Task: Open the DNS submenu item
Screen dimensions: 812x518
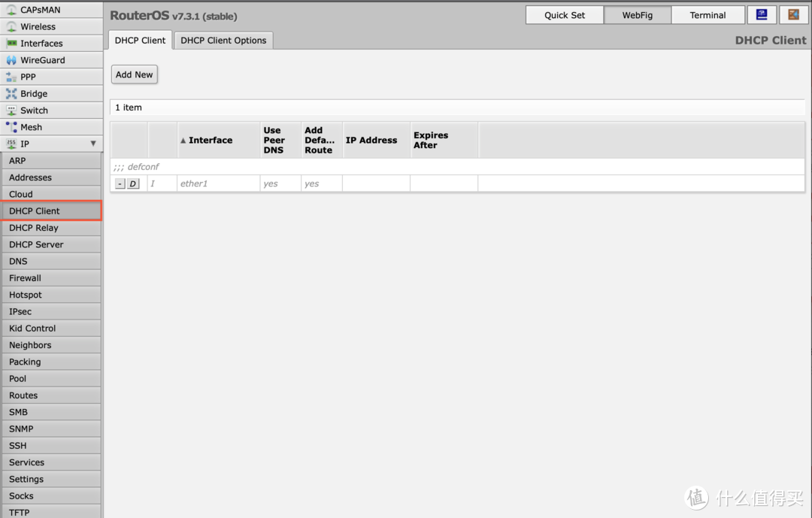Action: (51, 261)
